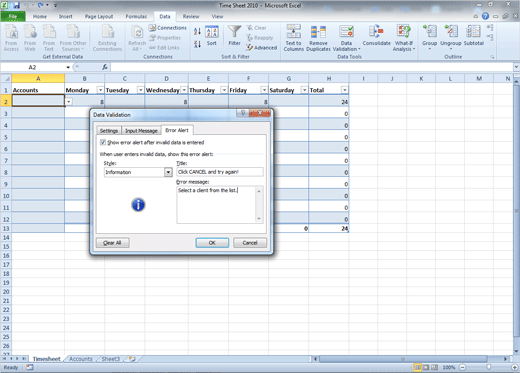Click Remove Duplicates icon
The height and width of the screenshot is (373, 520).
(x=318, y=38)
